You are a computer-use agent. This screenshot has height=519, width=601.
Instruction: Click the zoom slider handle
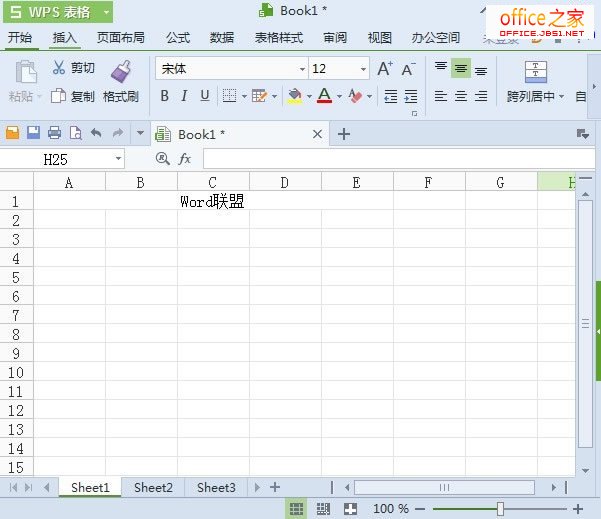tap(500, 509)
